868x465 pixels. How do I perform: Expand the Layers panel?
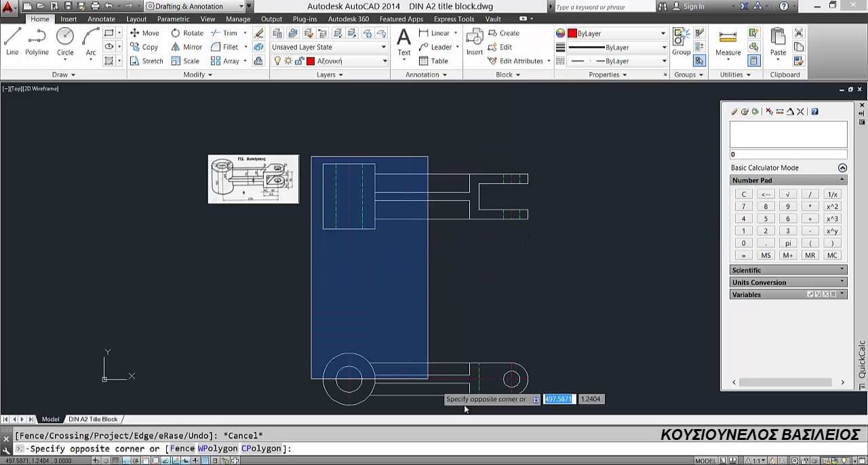click(x=330, y=75)
